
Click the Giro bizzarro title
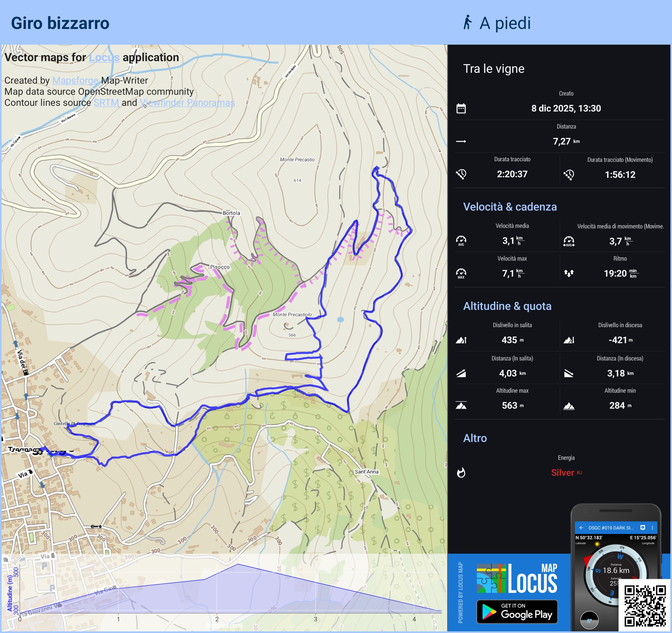pos(60,23)
